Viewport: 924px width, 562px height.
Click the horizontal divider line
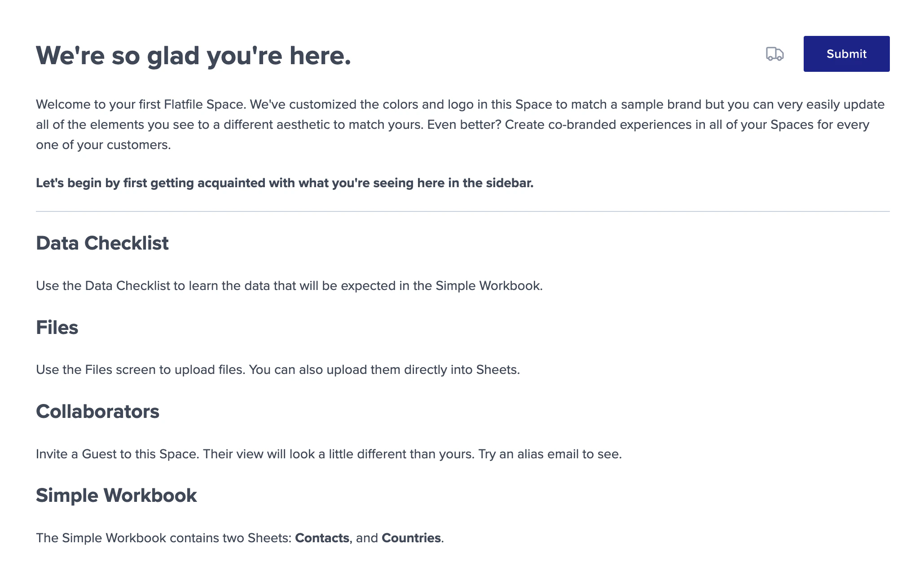click(x=462, y=211)
